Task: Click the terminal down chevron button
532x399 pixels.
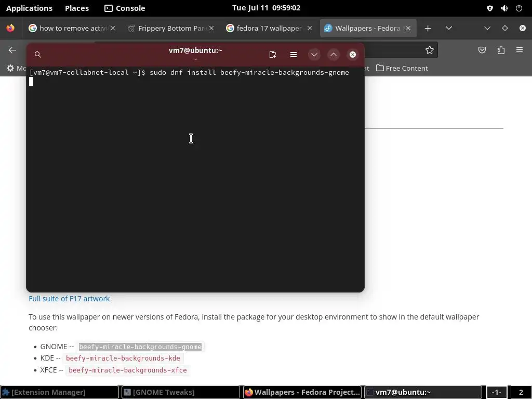Action: [314, 55]
